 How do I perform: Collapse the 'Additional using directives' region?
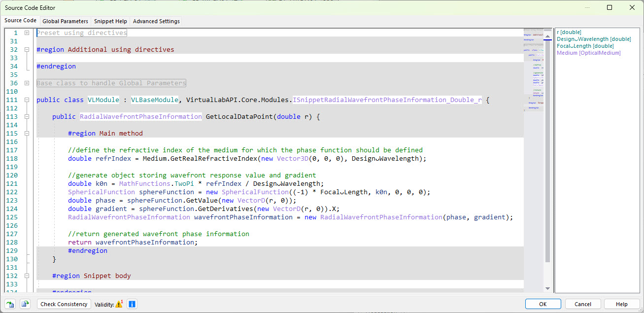tap(27, 49)
